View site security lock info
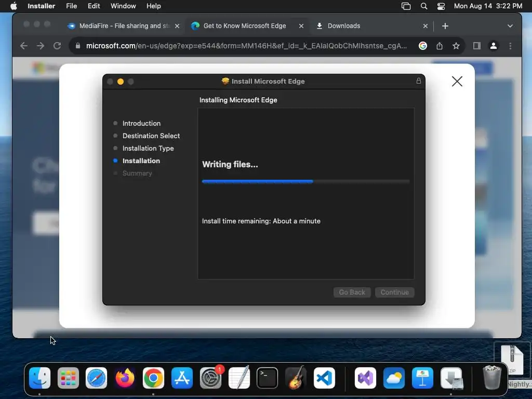 [78, 46]
